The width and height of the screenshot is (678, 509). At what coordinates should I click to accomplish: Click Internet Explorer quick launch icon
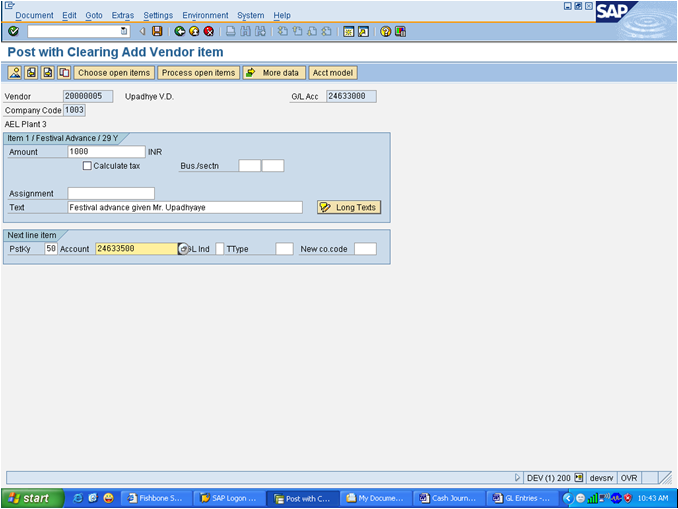pos(78,498)
